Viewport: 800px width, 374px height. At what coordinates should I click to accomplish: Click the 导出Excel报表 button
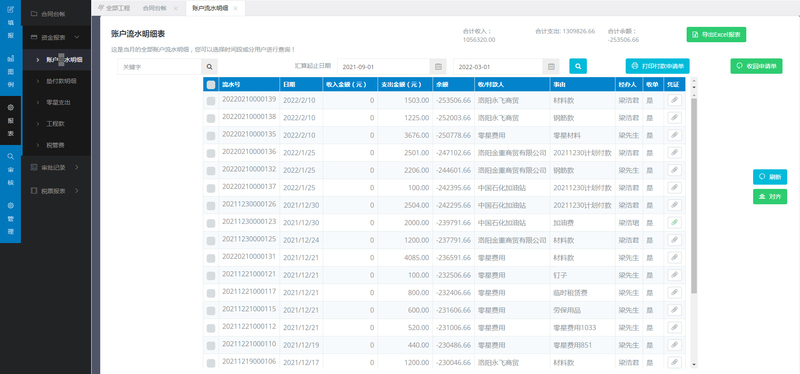pyautogui.click(x=716, y=35)
